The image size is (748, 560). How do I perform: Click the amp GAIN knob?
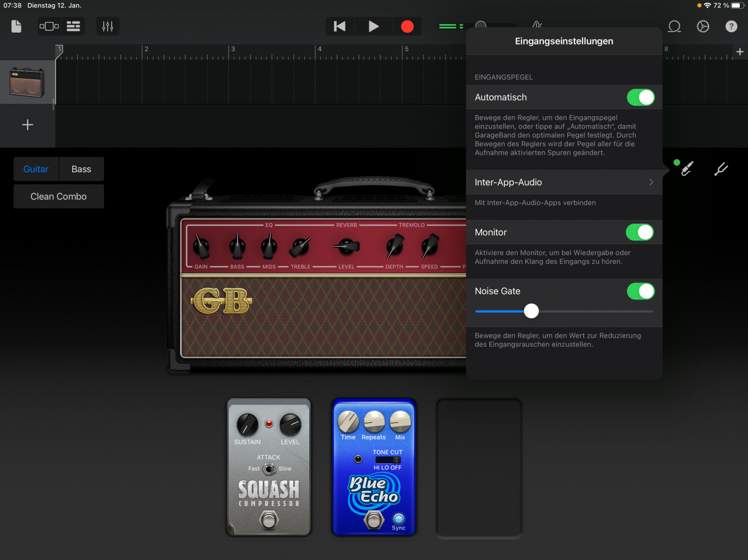201,246
